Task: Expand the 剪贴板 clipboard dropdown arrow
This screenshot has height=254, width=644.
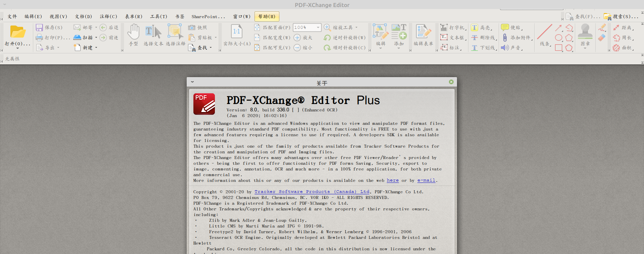Action: 216,38
